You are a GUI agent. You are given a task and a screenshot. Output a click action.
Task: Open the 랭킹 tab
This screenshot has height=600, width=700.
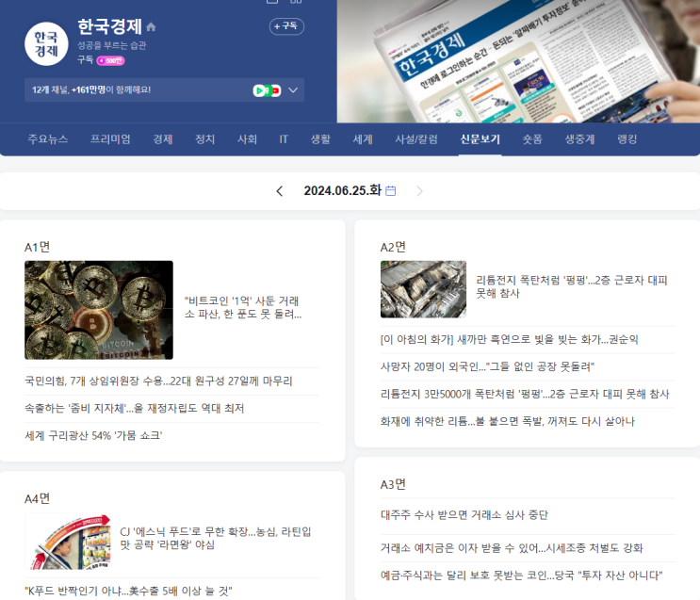pyautogui.click(x=627, y=139)
